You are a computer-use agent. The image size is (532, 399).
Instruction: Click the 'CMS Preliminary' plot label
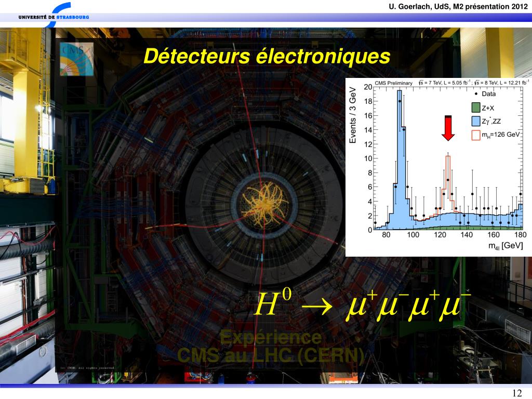tap(393, 83)
